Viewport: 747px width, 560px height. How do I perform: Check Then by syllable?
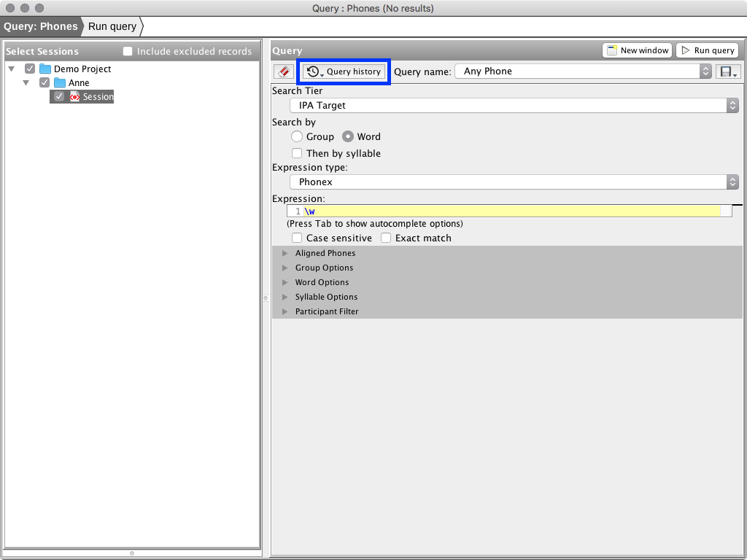click(x=298, y=153)
